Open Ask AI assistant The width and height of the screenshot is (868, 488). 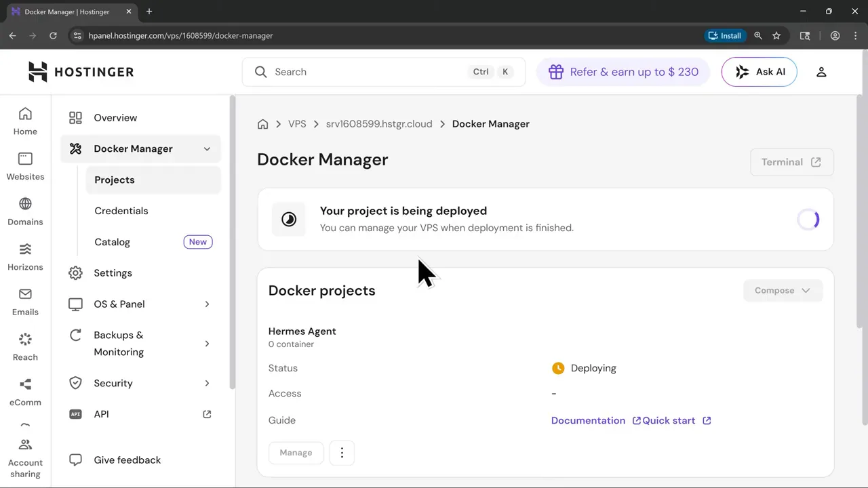click(x=759, y=72)
